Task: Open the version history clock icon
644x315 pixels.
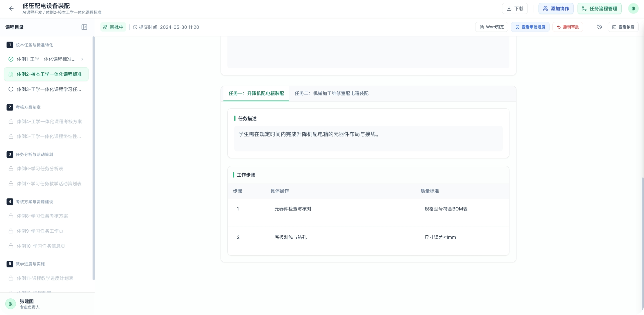Action: [x=599, y=27]
